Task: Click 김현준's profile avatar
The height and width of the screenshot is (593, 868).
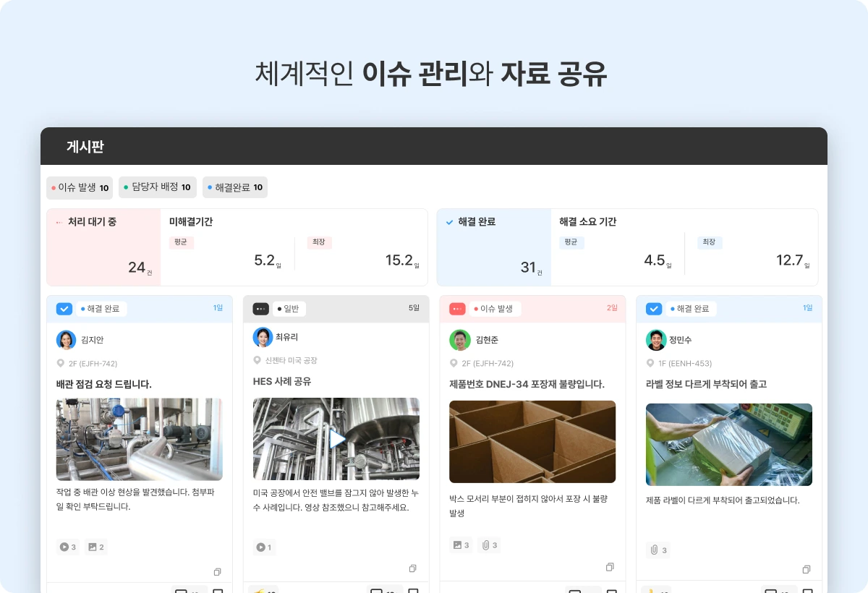Action: [x=460, y=340]
